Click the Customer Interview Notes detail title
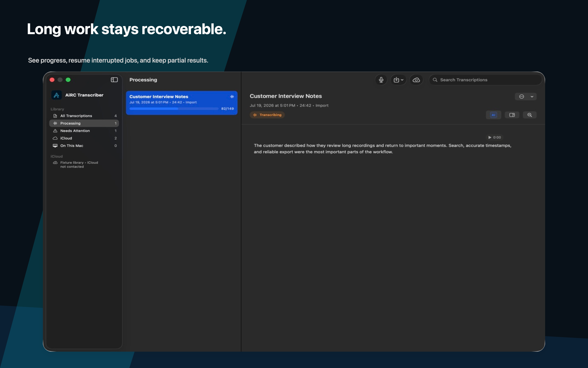This screenshot has width=588, height=368. (x=286, y=96)
